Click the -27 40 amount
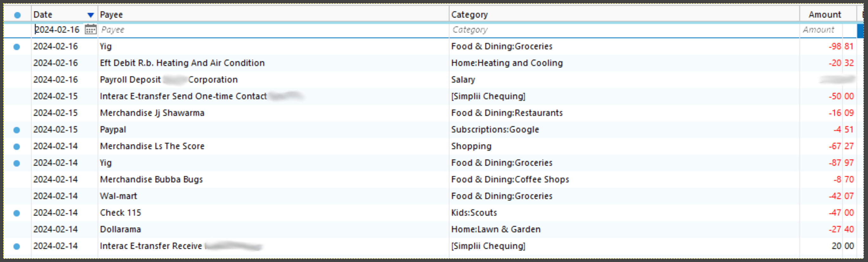The height and width of the screenshot is (262, 868). [x=841, y=229]
